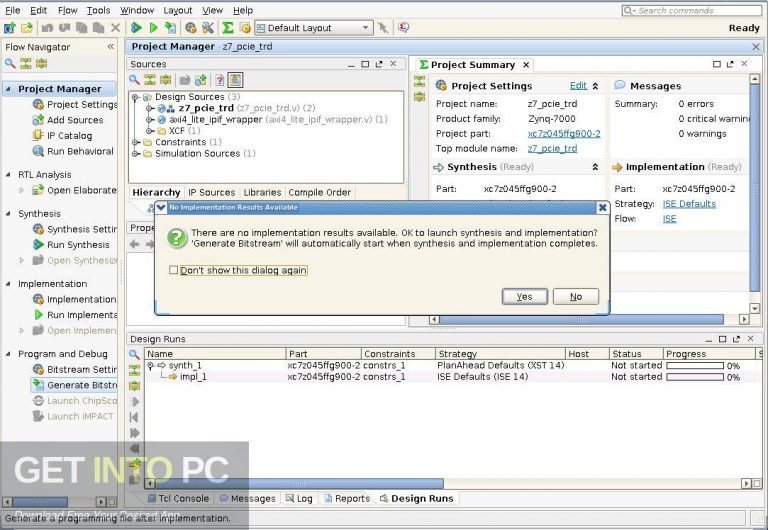Click Collapse All icon in Sources toolbar
Image resolution: width=768 pixels, height=530 pixels.
150,80
